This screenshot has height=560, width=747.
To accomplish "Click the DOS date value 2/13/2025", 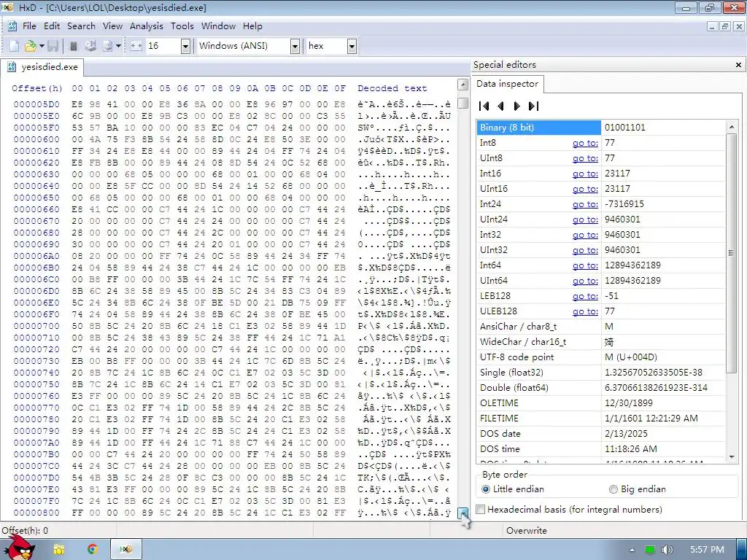I will coord(626,433).
